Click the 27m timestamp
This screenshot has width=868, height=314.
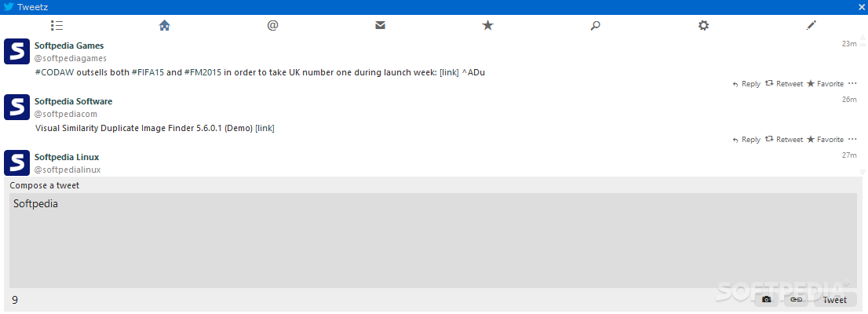point(849,155)
